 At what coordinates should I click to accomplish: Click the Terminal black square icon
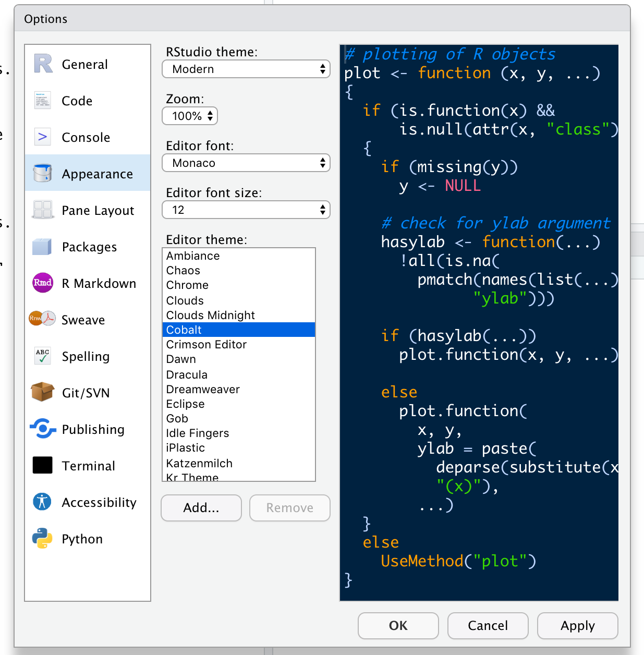pos(43,465)
